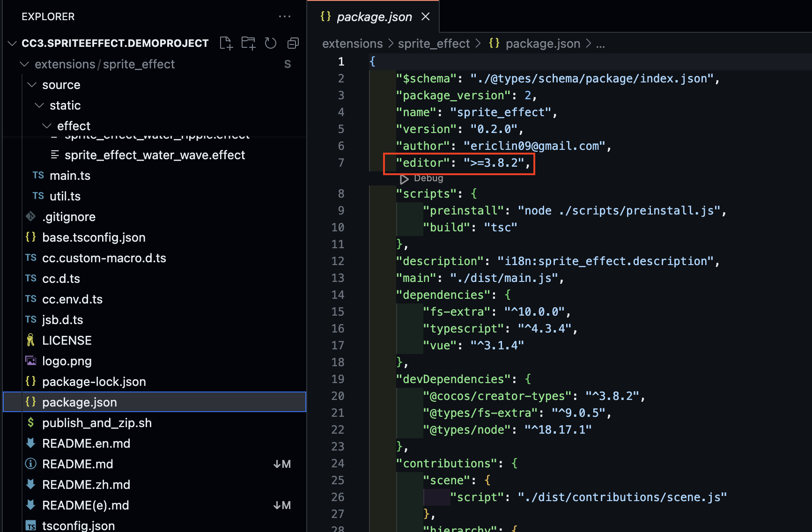Image resolution: width=812 pixels, height=532 pixels.
Task: Open base.tsconfig.json file
Action: point(155,237)
